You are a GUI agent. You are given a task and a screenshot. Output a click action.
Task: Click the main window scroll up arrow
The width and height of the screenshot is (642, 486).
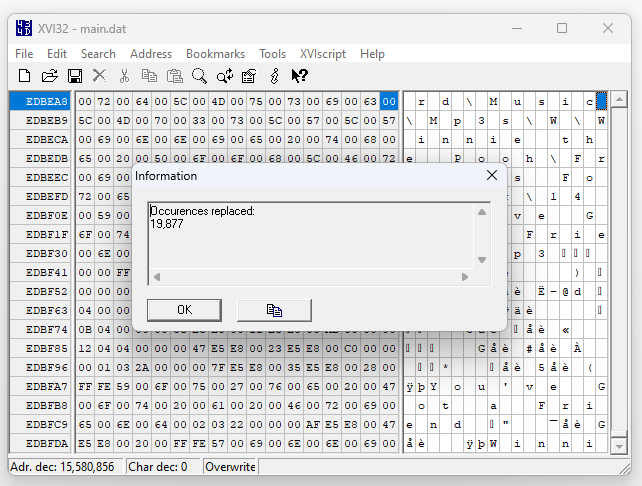619,99
